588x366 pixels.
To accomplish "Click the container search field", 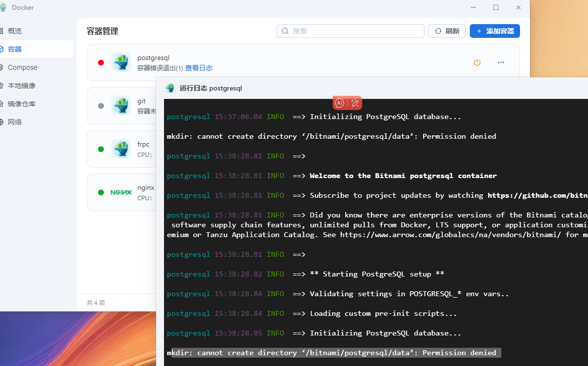I will (x=350, y=31).
